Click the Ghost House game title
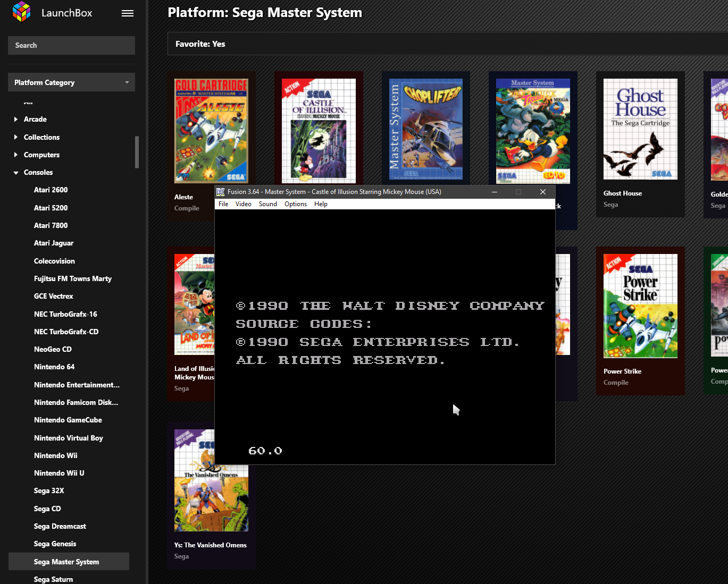 (623, 193)
